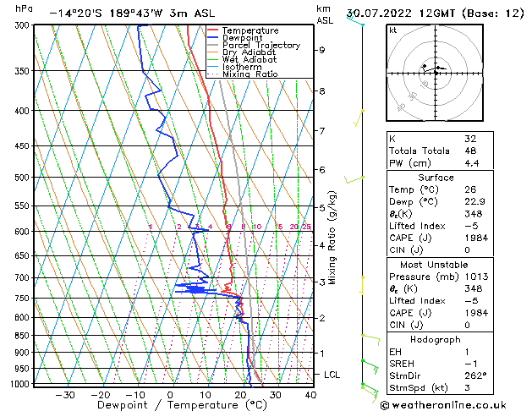
Task: Click the Most Unstable section heading
Action: (x=434, y=265)
